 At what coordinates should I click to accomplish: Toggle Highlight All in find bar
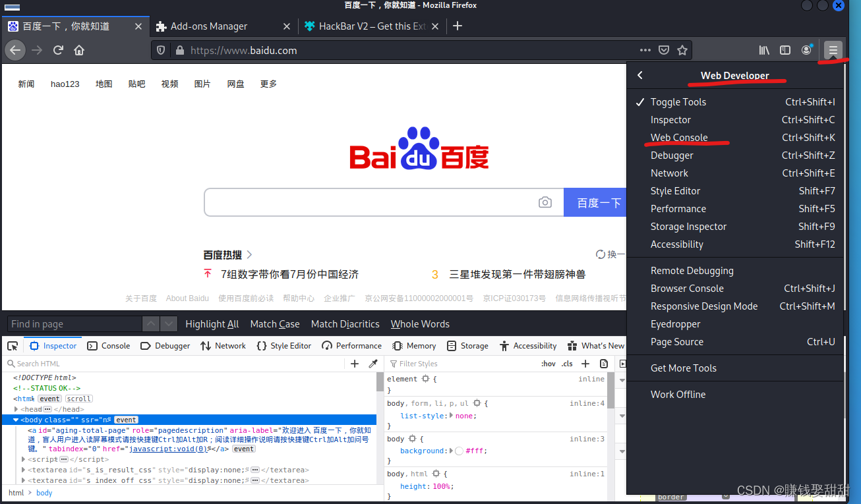coord(212,323)
